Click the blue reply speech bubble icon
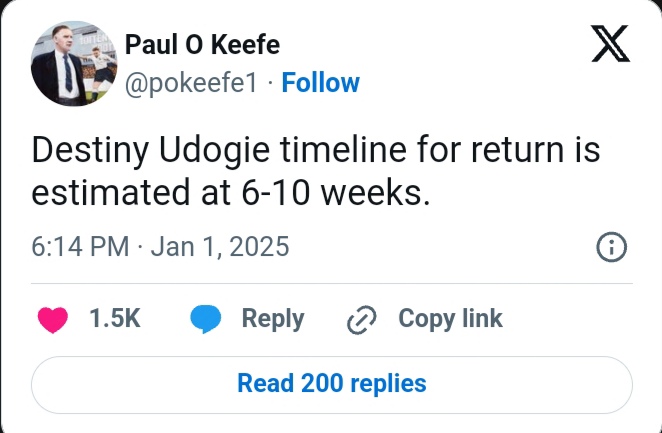This screenshot has width=662, height=433. point(205,319)
